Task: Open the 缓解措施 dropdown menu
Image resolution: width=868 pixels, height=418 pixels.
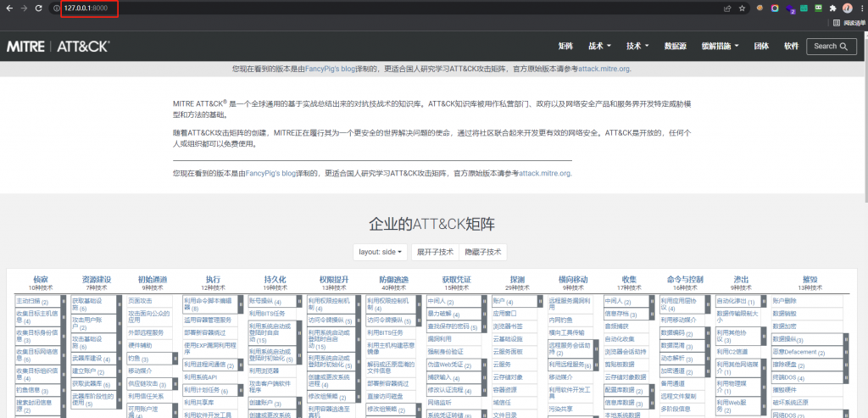Action: pyautogui.click(x=721, y=46)
